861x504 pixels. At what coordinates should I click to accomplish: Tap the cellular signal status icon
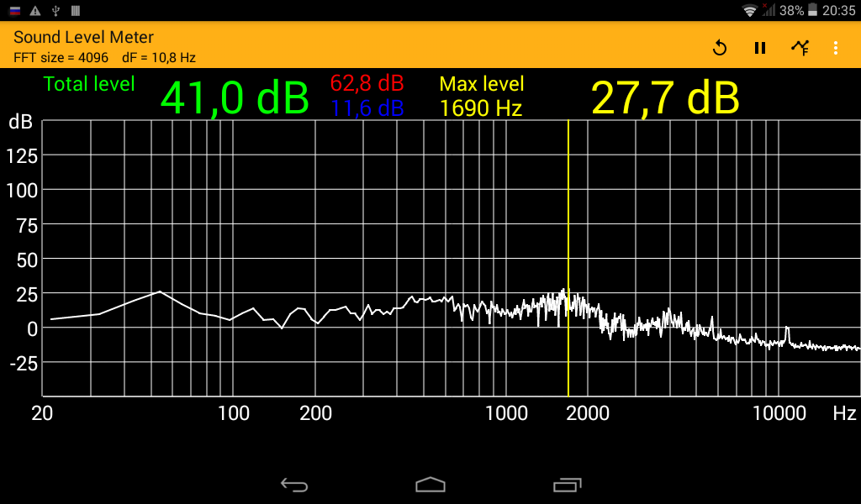(769, 10)
